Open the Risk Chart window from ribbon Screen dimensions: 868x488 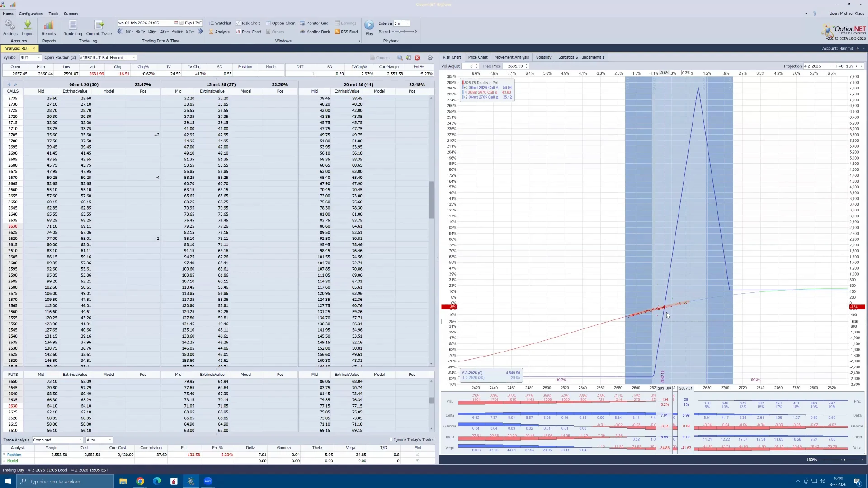pyautogui.click(x=248, y=23)
